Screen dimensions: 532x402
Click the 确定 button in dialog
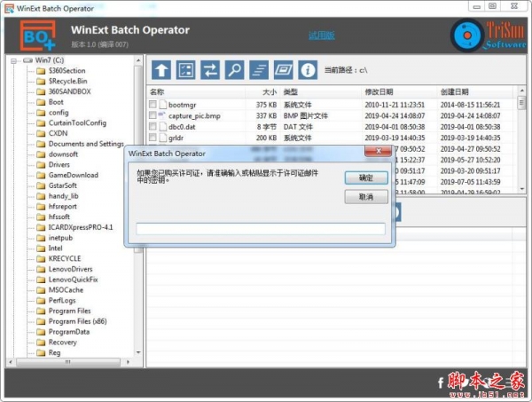tap(366, 177)
